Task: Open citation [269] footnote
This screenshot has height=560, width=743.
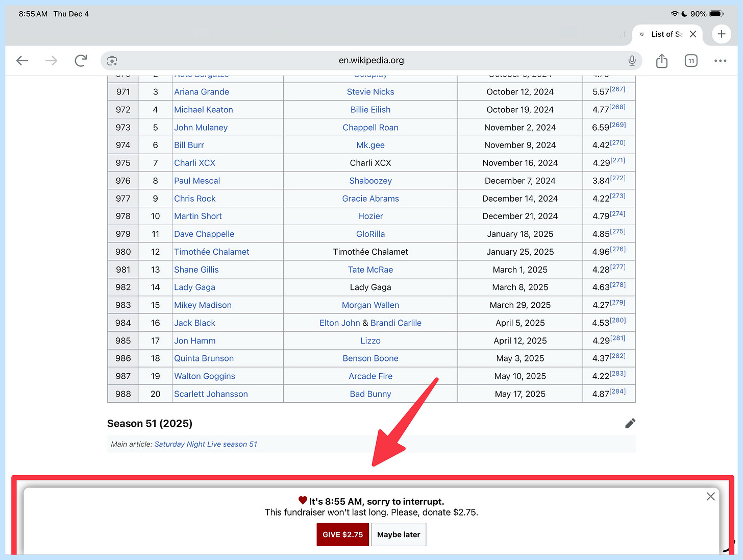Action: pos(618,125)
